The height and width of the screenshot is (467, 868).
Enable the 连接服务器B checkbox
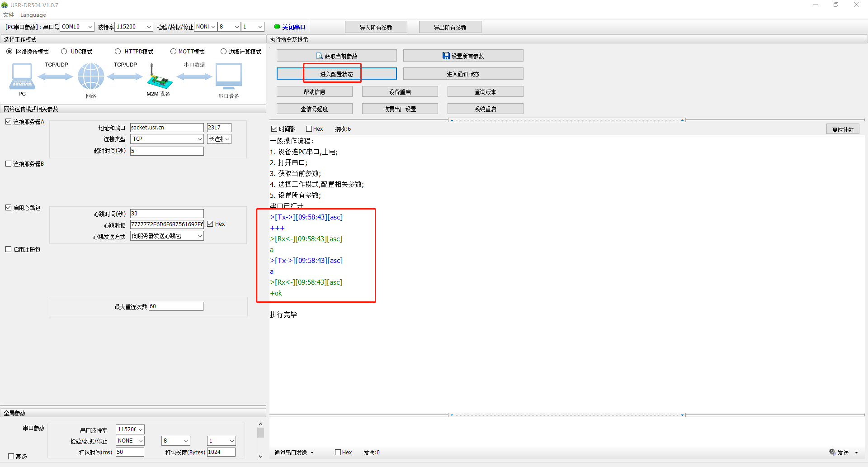9,164
